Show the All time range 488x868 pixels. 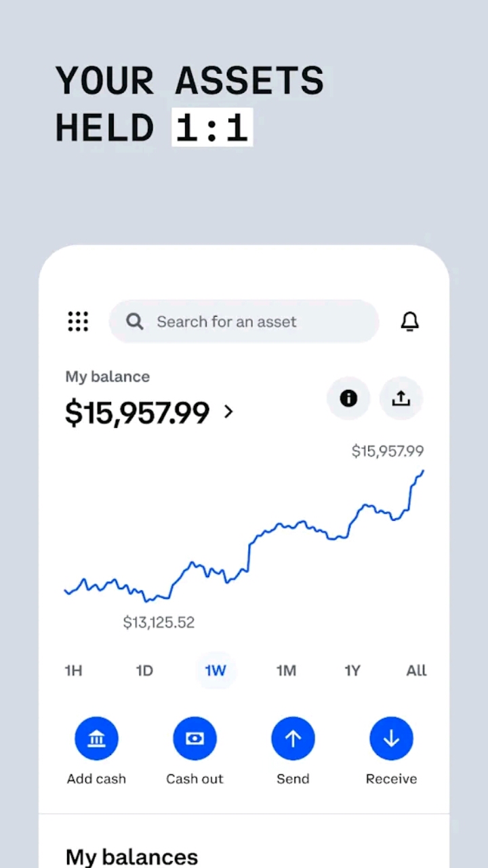pyautogui.click(x=416, y=671)
